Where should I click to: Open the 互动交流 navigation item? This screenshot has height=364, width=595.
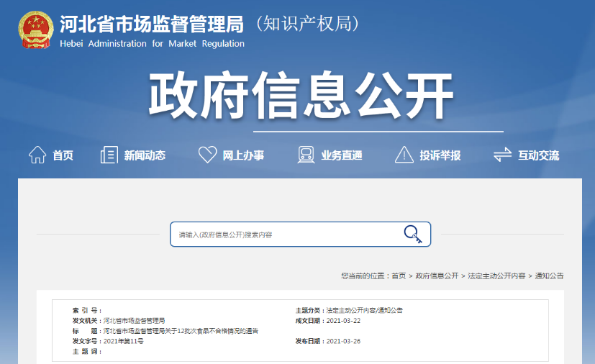pos(538,155)
